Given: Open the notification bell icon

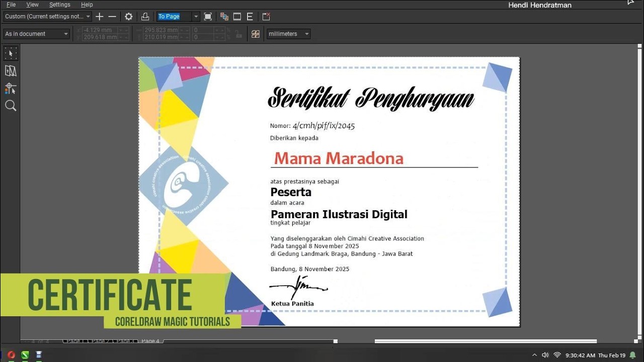Looking at the screenshot, I should (633, 355).
